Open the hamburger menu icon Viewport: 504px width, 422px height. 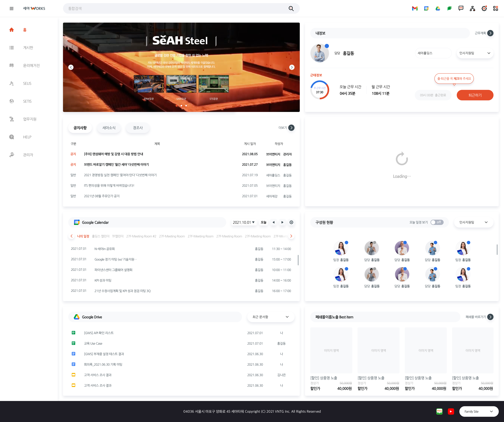click(12, 8)
